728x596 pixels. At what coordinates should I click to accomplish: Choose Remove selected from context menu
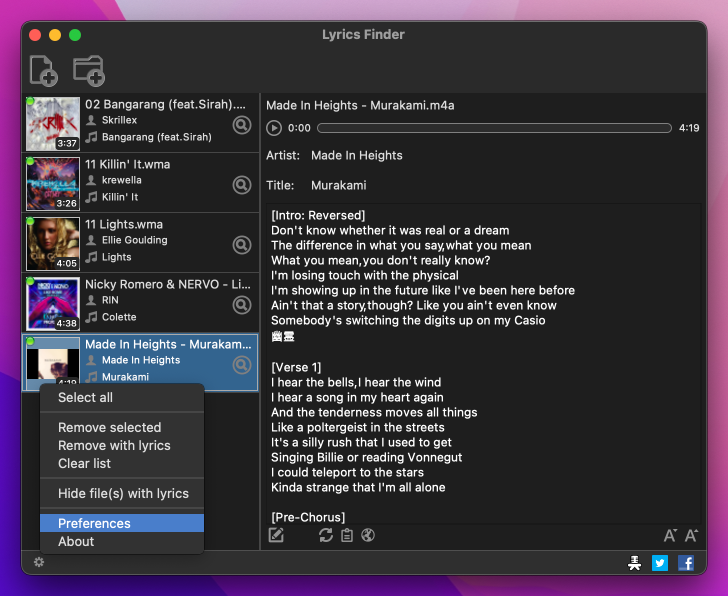point(122,427)
